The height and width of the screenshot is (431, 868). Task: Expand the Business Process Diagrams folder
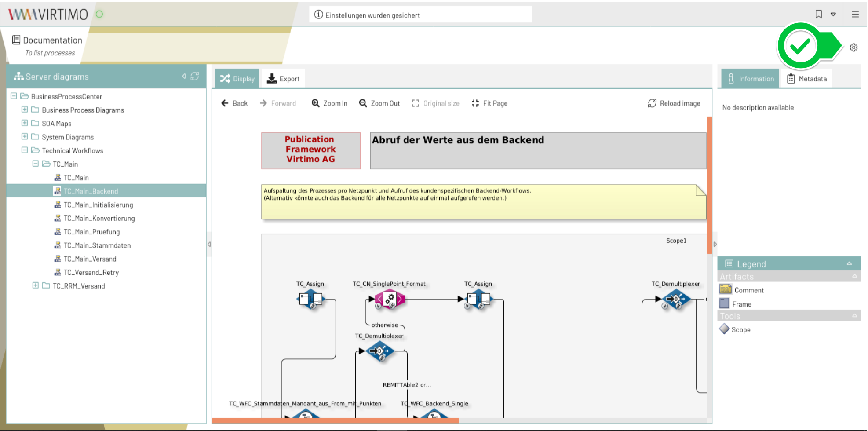click(x=25, y=110)
